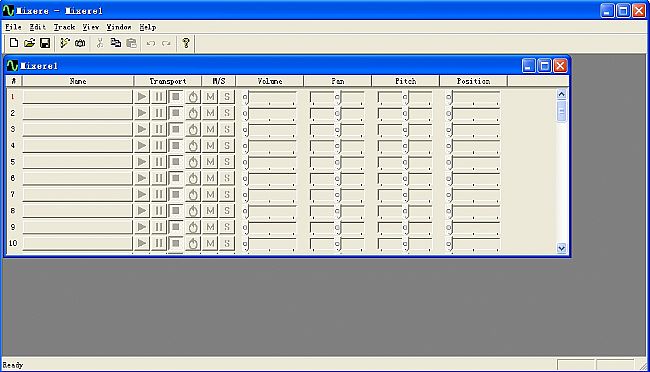This screenshot has height=372, width=650.
Task: Click the Name column header
Action: click(x=78, y=81)
